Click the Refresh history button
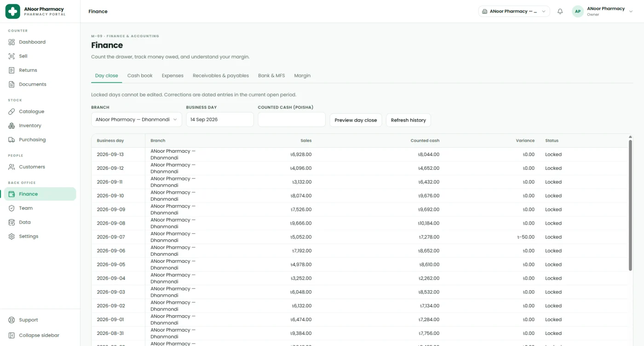Screen dimensions: 644x346 (408, 120)
